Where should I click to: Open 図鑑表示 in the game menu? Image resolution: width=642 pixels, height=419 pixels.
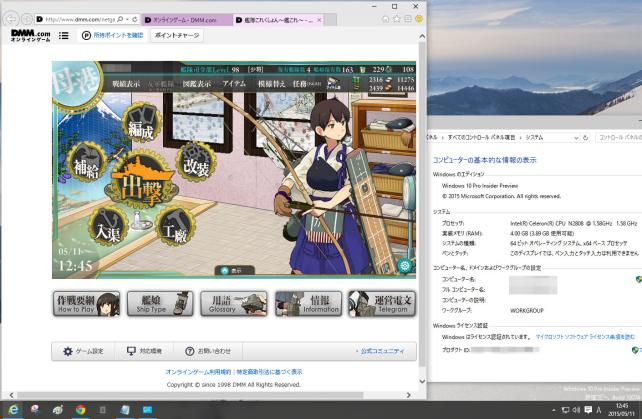pyautogui.click(x=197, y=84)
